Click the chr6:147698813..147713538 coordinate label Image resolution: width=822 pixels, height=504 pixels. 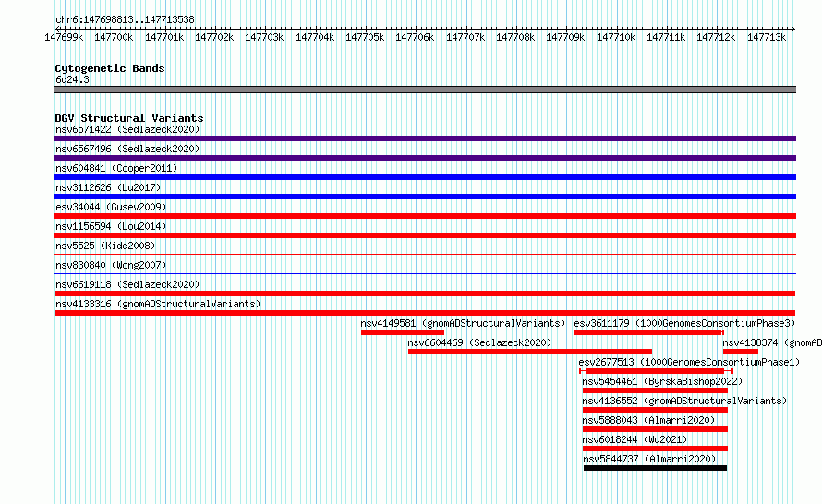125,19
